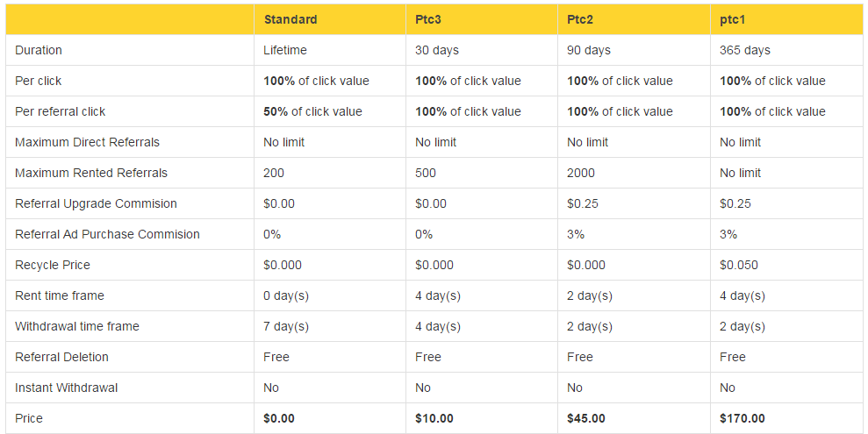This screenshot has height=434, width=868.
Task: Click the Maximum Rented Referrals label
Action: coord(91,173)
